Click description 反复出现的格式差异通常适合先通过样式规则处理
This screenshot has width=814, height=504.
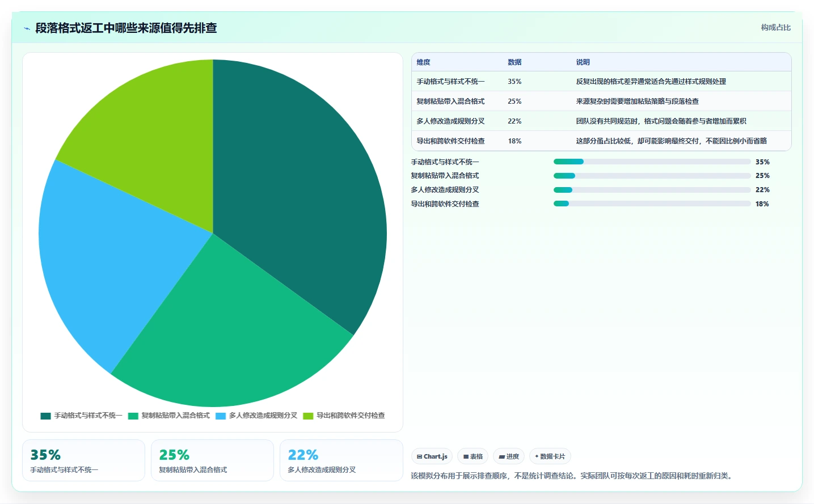(x=651, y=82)
